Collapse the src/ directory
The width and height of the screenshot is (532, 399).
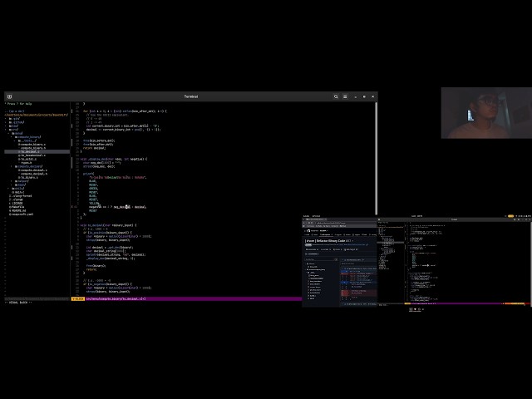(13, 130)
